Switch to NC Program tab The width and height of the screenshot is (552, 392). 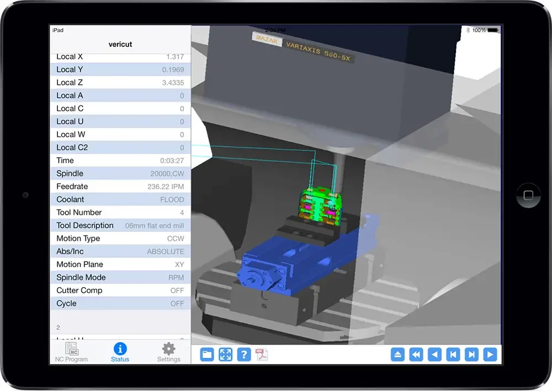(71, 352)
